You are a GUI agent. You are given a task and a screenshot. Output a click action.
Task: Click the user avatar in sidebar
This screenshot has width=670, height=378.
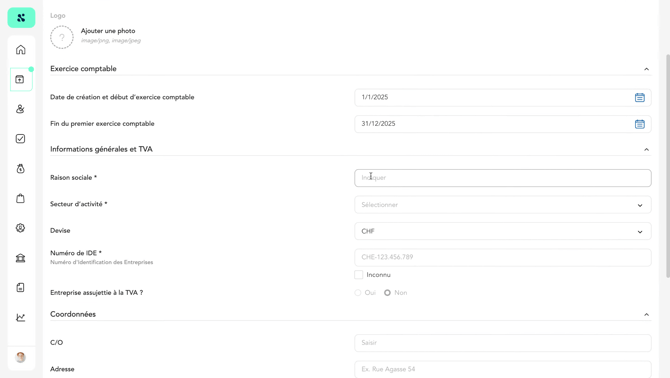click(21, 357)
